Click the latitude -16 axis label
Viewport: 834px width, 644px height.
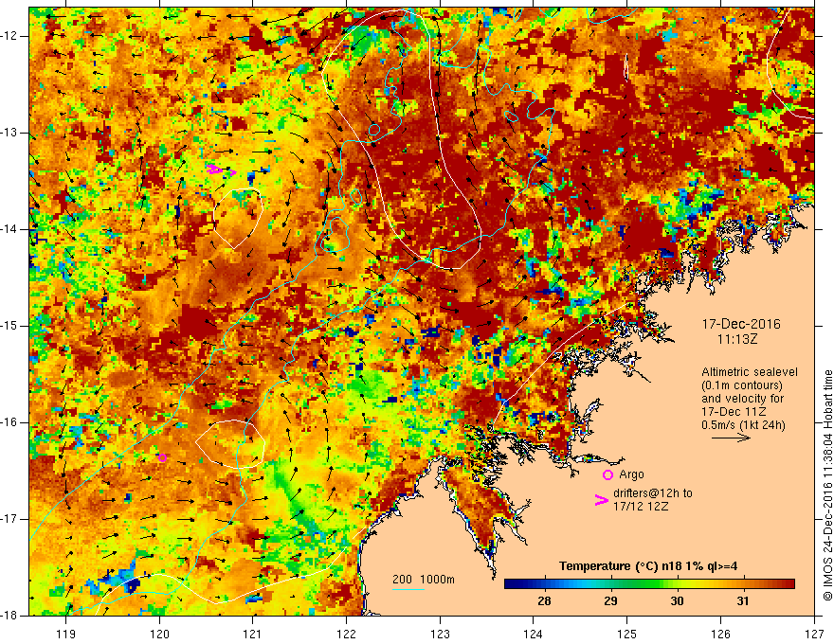(9, 422)
